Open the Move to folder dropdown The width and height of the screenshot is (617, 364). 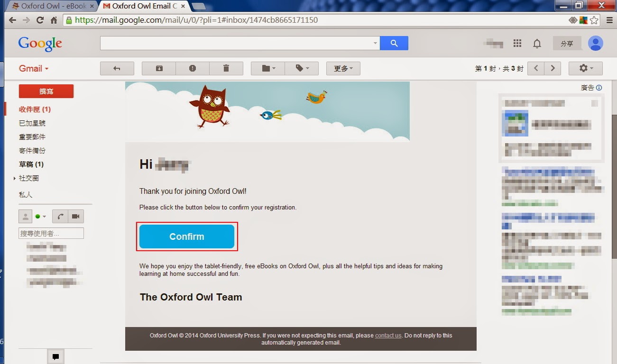267,68
